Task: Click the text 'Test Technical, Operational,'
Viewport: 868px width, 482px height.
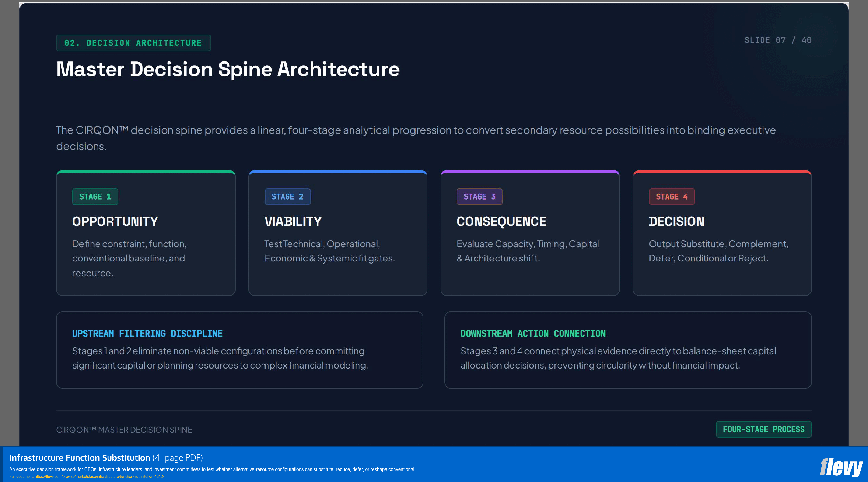Action: (322, 244)
